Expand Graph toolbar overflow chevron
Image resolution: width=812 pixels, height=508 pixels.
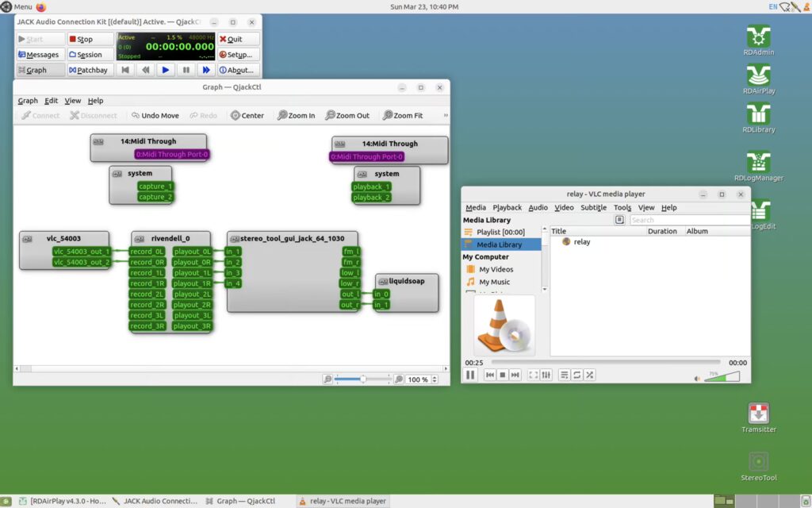446,116
